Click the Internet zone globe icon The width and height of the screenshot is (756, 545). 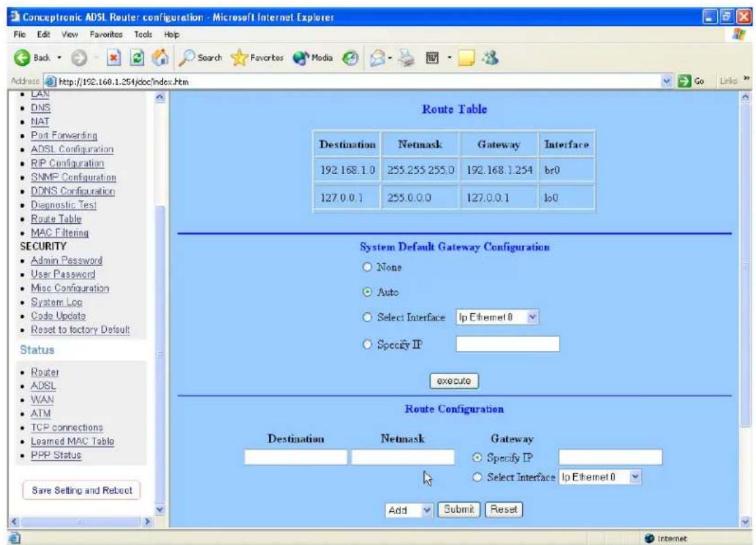[x=649, y=538]
